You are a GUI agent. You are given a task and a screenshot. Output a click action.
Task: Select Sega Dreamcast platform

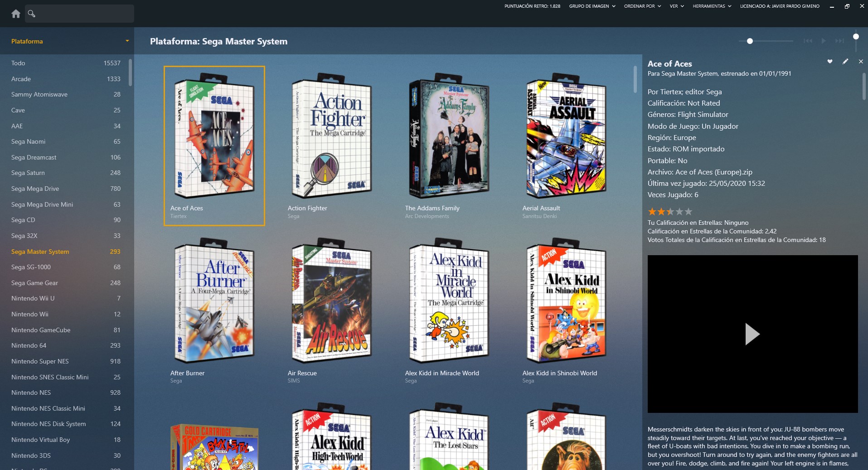click(x=66, y=157)
